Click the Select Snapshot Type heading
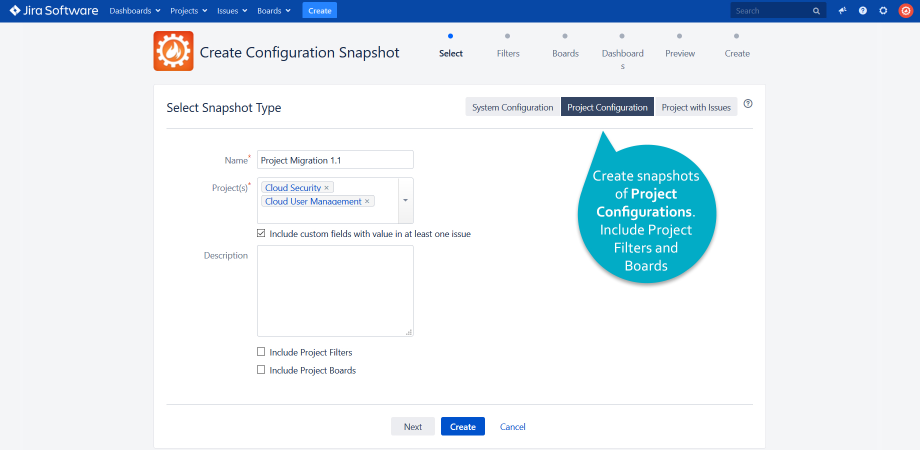 pyautogui.click(x=224, y=108)
